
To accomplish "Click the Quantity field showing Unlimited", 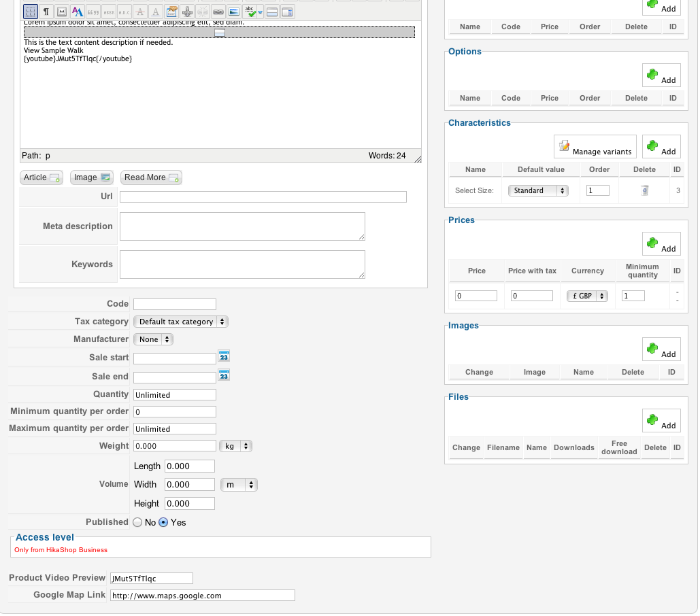I will 175,395.
